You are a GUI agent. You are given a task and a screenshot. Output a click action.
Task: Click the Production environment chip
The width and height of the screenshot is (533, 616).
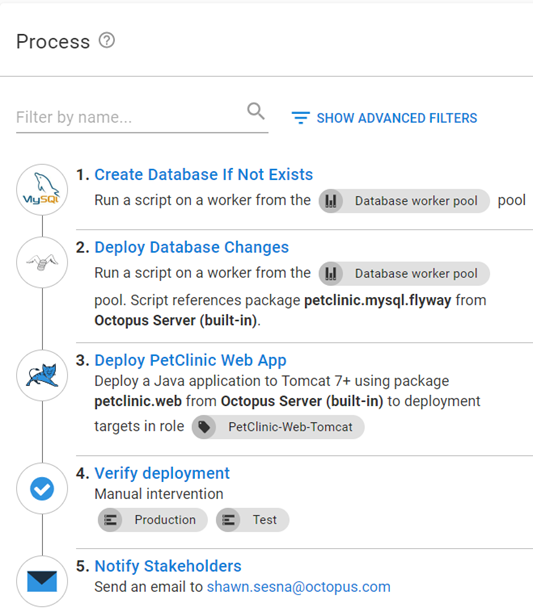pos(152,520)
